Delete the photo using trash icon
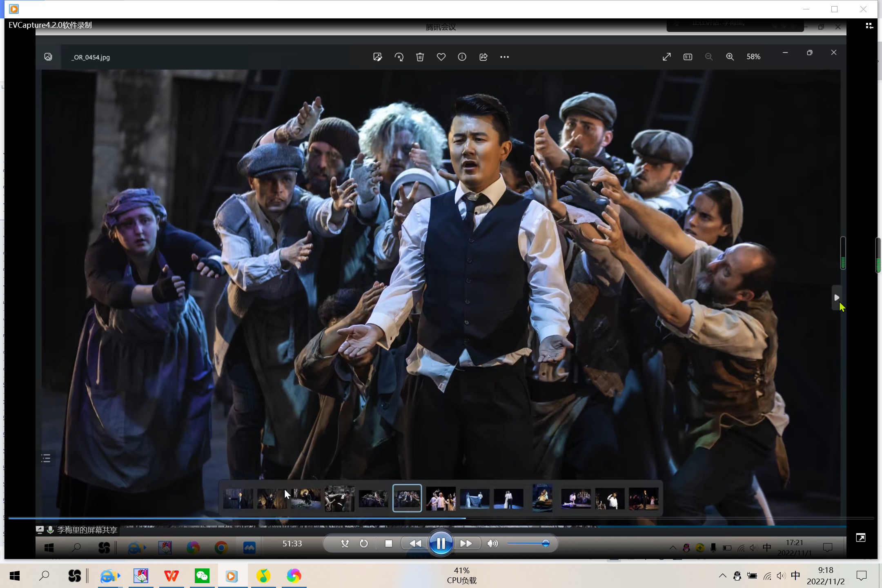Image resolution: width=882 pixels, height=588 pixels. pos(420,57)
